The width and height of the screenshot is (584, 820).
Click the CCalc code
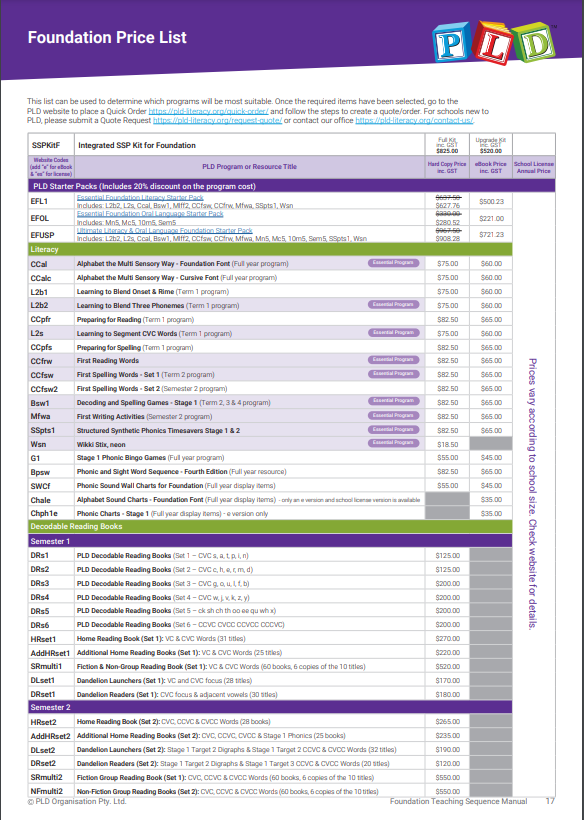coord(41,278)
